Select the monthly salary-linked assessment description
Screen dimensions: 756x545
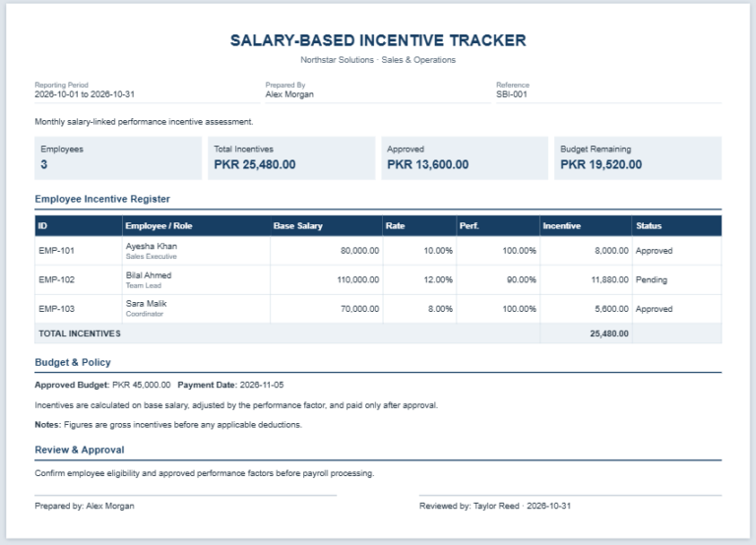144,122
